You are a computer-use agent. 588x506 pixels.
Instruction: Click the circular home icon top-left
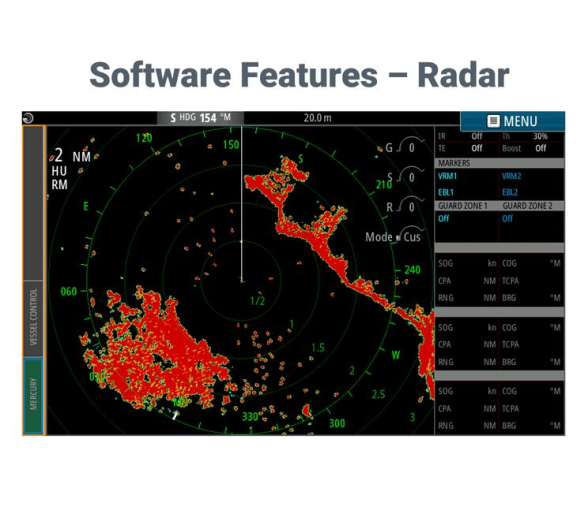click(x=28, y=118)
